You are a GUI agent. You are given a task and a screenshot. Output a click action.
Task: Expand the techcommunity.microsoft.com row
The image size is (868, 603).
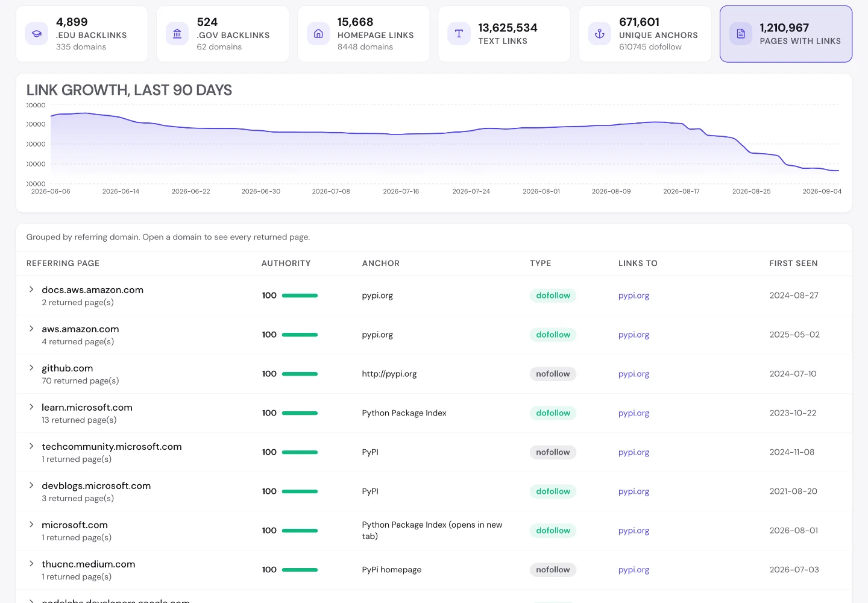coord(31,446)
